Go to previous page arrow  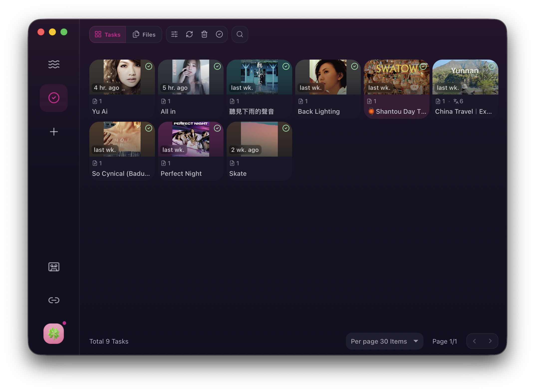474,341
